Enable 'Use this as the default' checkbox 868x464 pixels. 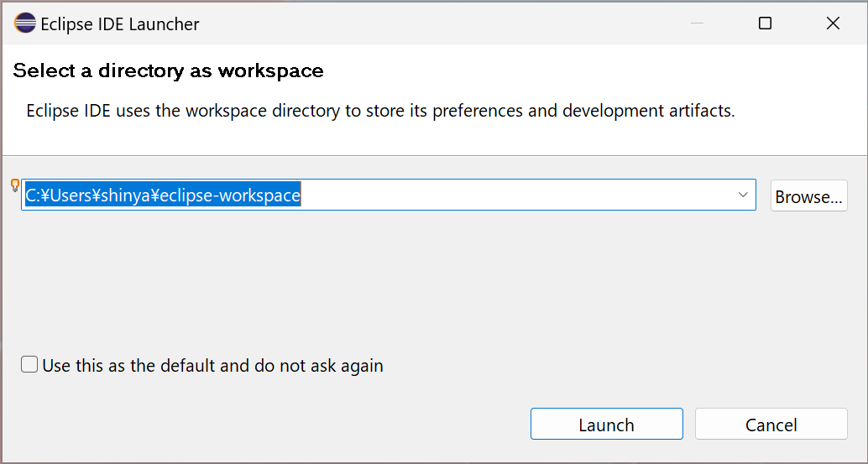click(29, 365)
